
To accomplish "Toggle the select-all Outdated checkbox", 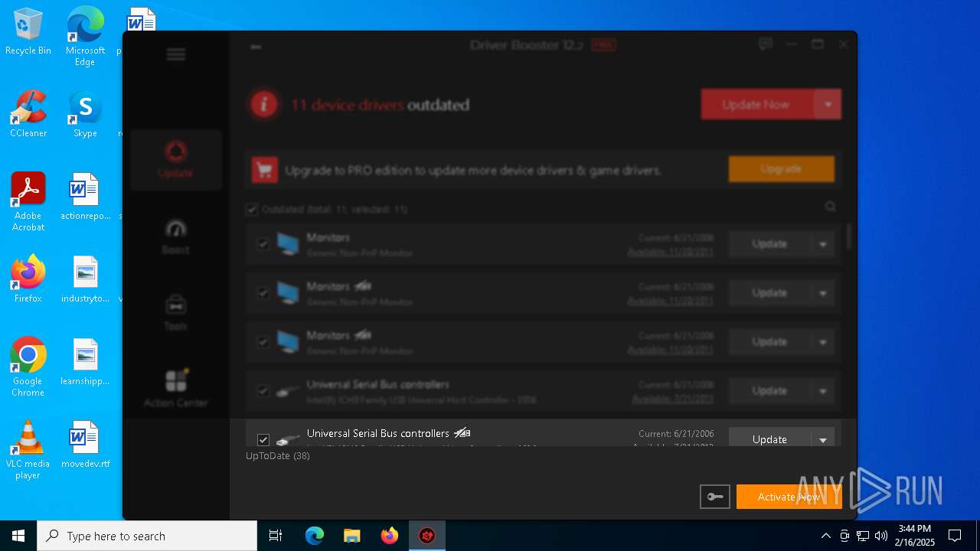I will coord(252,209).
